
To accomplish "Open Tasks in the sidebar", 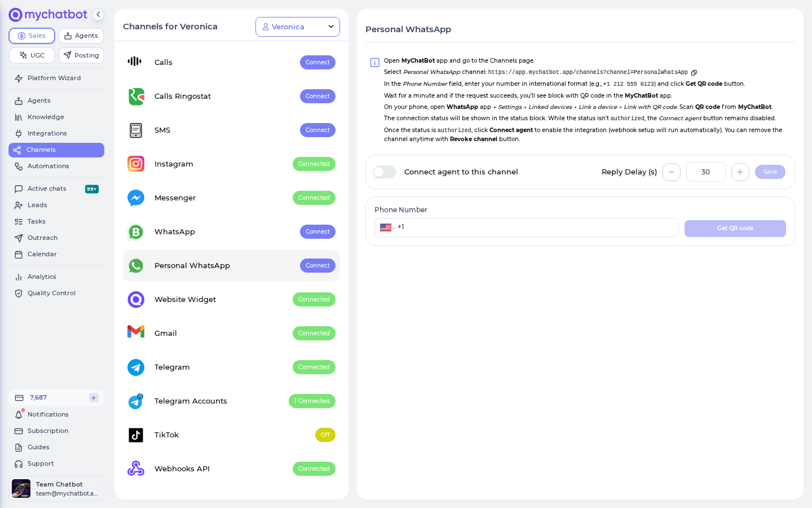I will (x=56, y=222).
